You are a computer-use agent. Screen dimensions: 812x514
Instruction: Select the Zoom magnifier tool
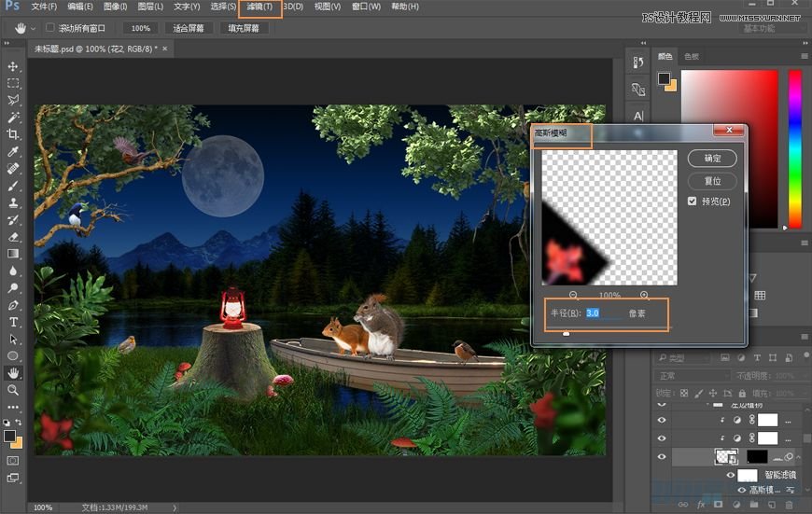tap(13, 390)
